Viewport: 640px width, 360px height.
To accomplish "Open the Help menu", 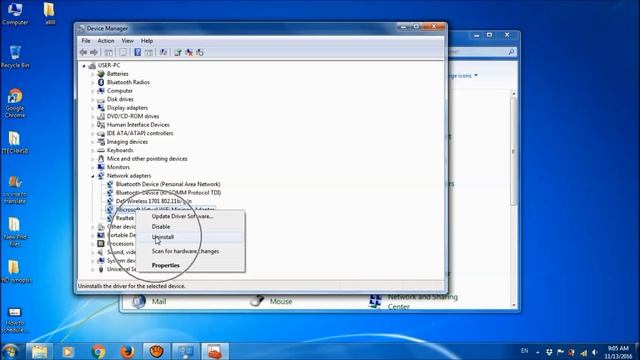I will coord(147,41).
